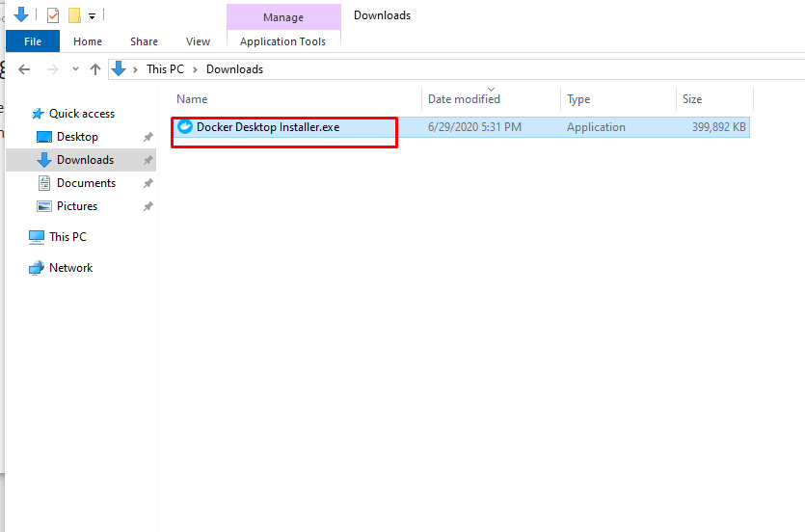This screenshot has width=805, height=532.
Task: Click the sort direction chevron above Date modified
Action: [x=492, y=90]
